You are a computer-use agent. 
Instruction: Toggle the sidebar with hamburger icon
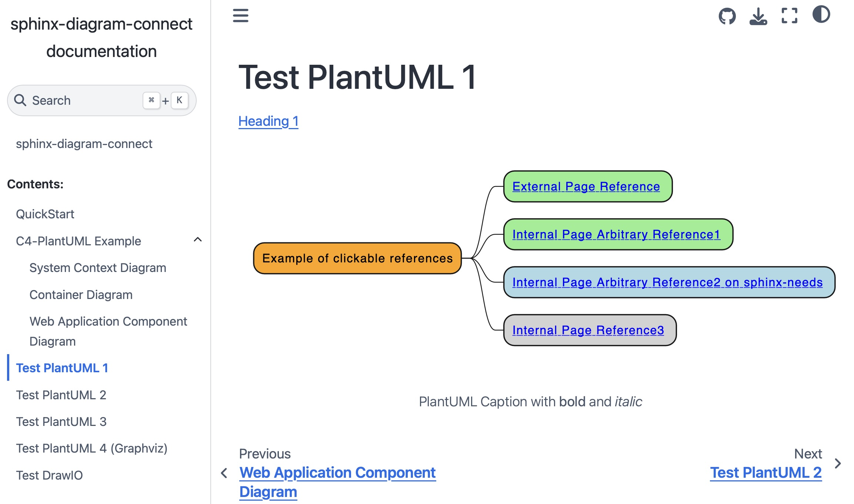tap(240, 16)
